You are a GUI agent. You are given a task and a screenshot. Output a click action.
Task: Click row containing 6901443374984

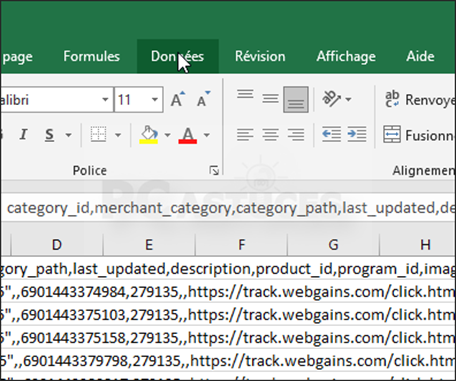pyautogui.click(x=228, y=292)
